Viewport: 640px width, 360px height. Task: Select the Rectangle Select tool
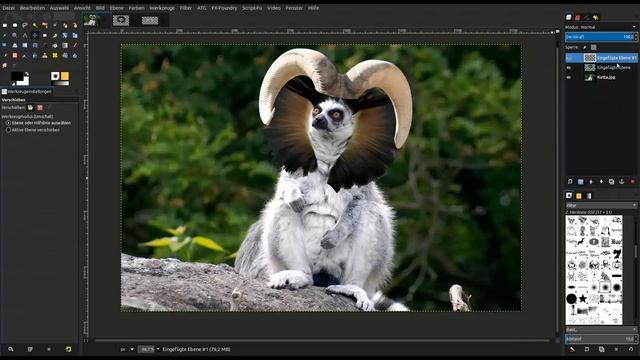tap(4, 25)
